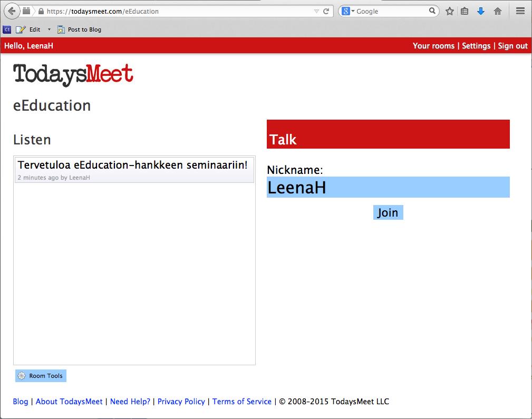The height and width of the screenshot is (419, 532).
Task: Open Need Help? footer link
Action: tap(130, 402)
